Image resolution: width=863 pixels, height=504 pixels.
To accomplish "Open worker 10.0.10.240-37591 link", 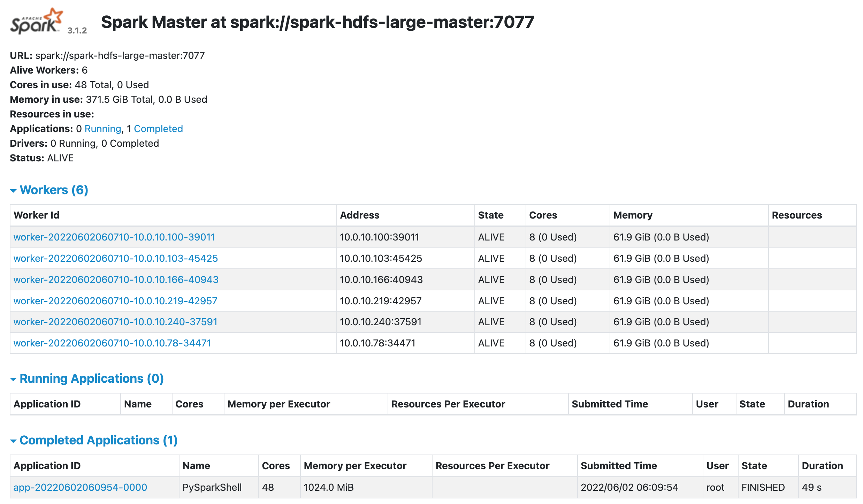I will click(x=115, y=322).
